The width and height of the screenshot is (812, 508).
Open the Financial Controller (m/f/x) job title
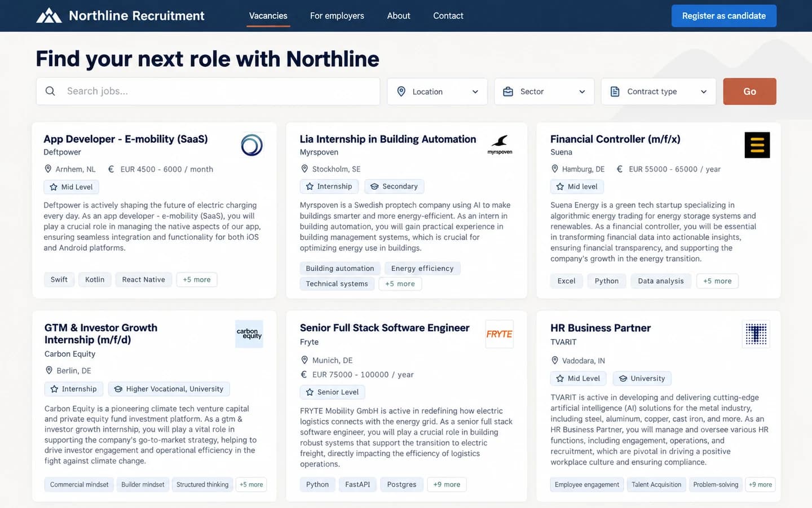[615, 139]
